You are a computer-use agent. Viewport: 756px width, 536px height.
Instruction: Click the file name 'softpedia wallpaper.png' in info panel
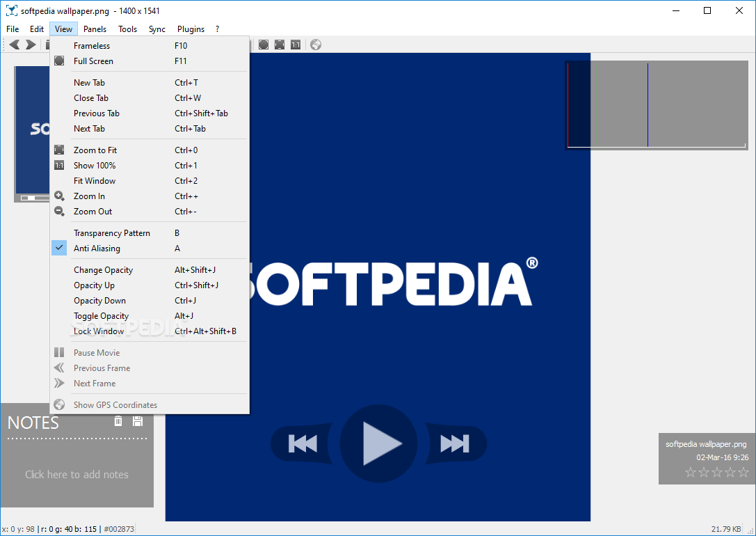tap(706, 444)
